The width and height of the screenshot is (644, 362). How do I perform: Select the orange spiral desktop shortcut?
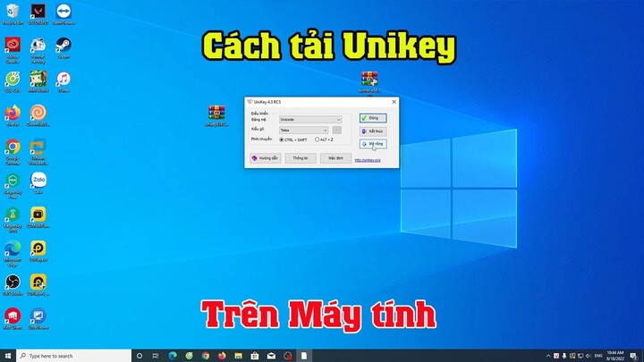[x=38, y=115]
